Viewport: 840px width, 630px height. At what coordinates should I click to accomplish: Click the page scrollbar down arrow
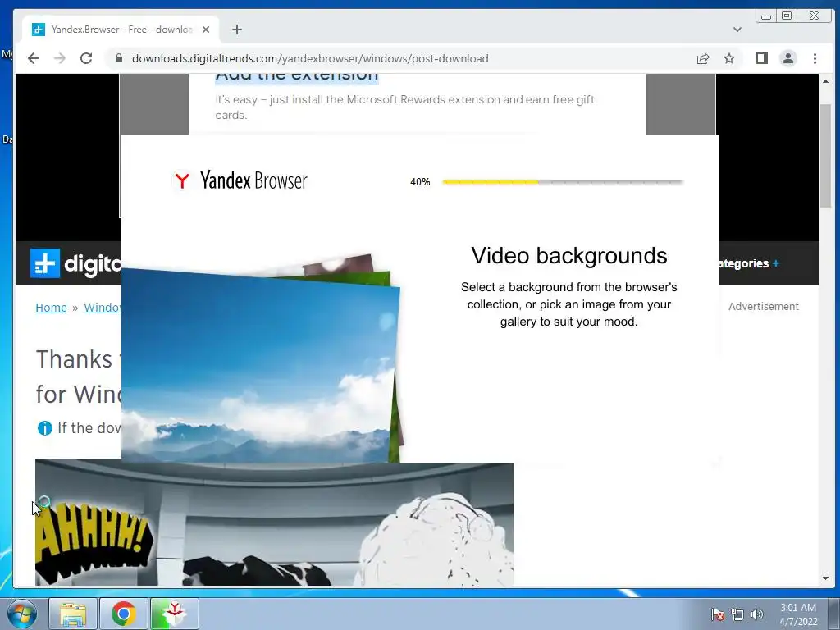tap(825, 578)
